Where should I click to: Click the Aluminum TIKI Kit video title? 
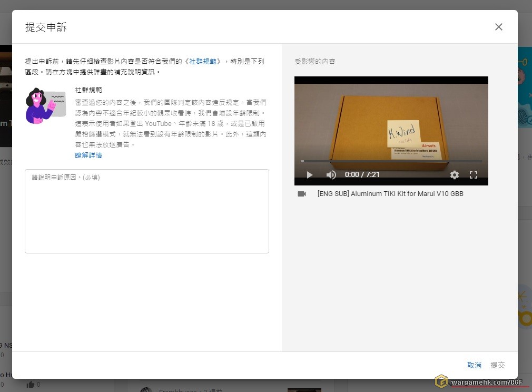(x=390, y=194)
